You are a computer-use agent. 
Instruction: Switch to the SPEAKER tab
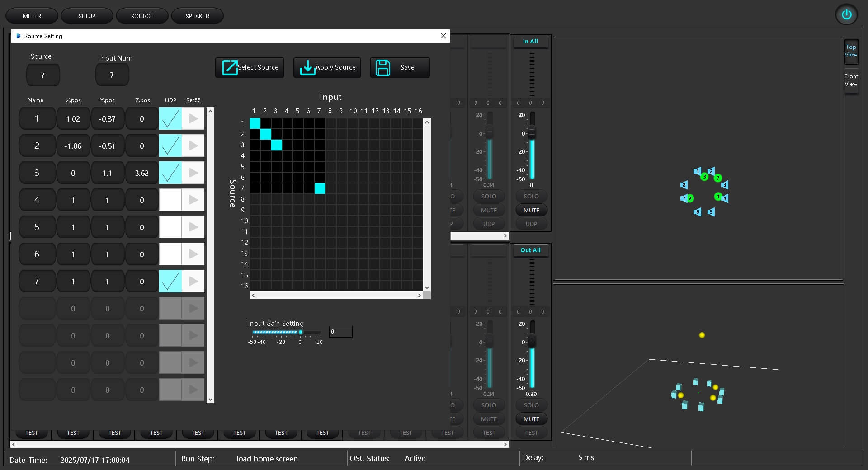coord(197,16)
